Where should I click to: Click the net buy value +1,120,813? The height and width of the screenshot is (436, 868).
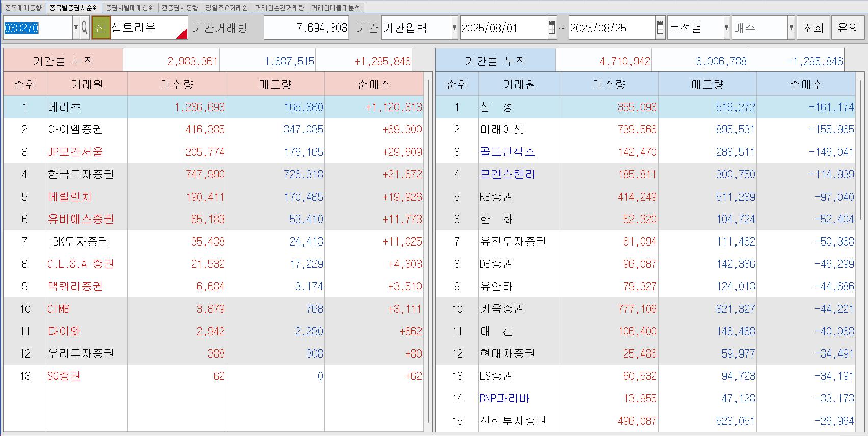pos(393,107)
